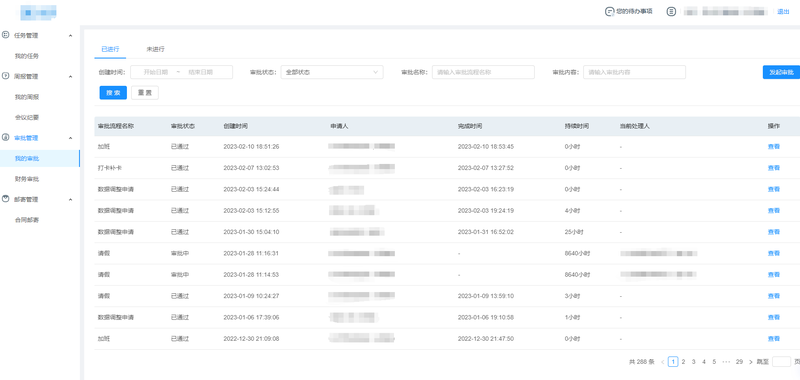Click 查看 for 请假 created 11:16:31
800x380 pixels.
tap(773, 253)
